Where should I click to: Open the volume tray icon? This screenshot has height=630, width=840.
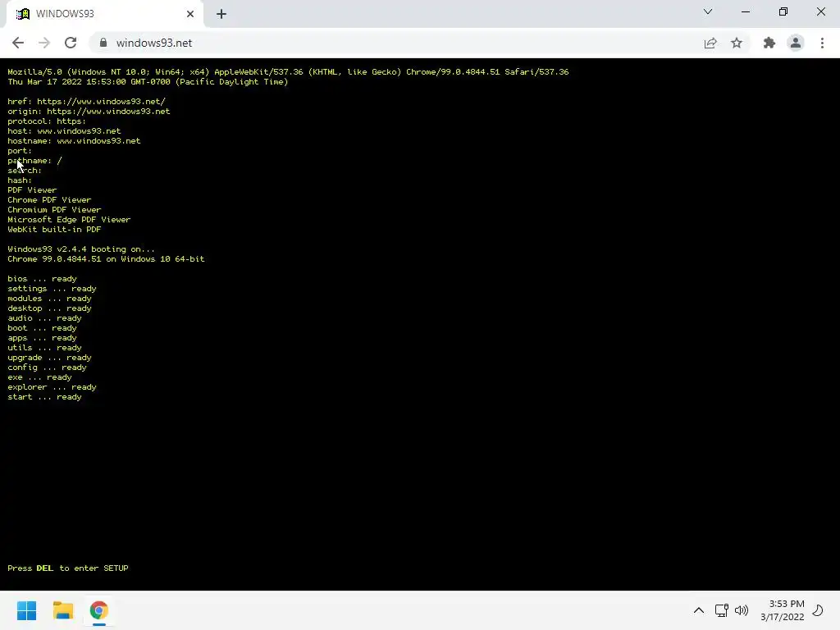742,610
